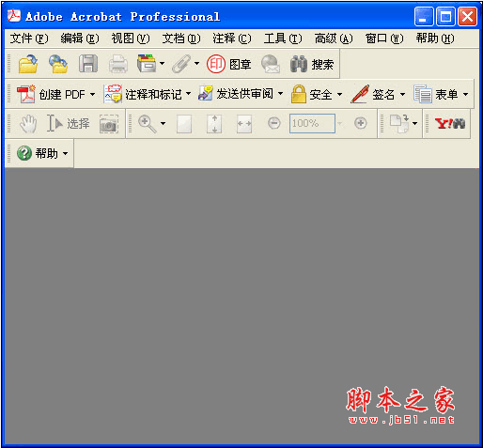Click the paperclip attach icon

point(181,64)
